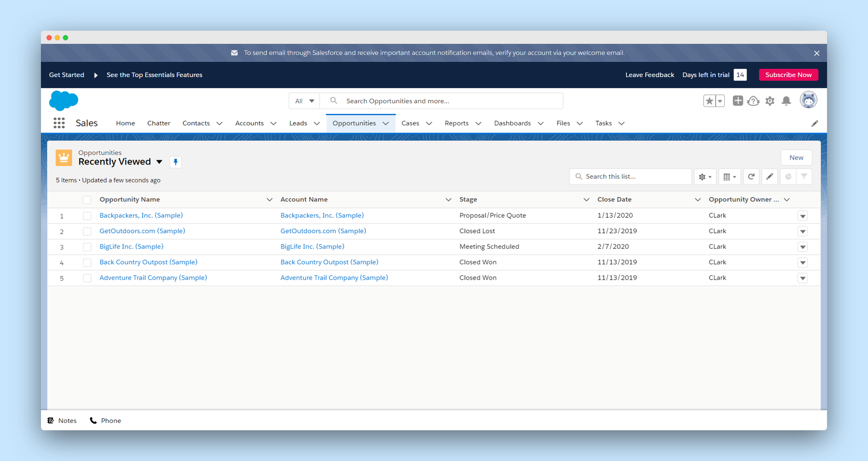
Task: Open the All search scope dropdown
Action: coord(304,101)
